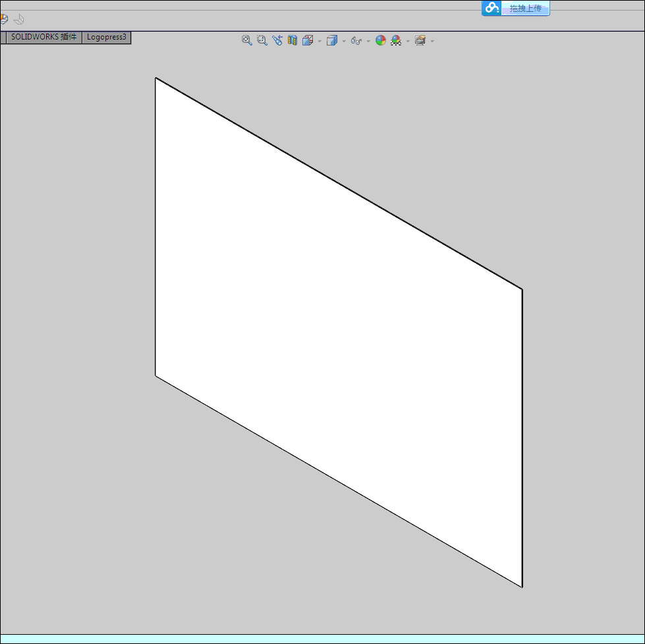Click the Previous View icon
Viewport: 645px width, 644px height.
[x=277, y=40]
